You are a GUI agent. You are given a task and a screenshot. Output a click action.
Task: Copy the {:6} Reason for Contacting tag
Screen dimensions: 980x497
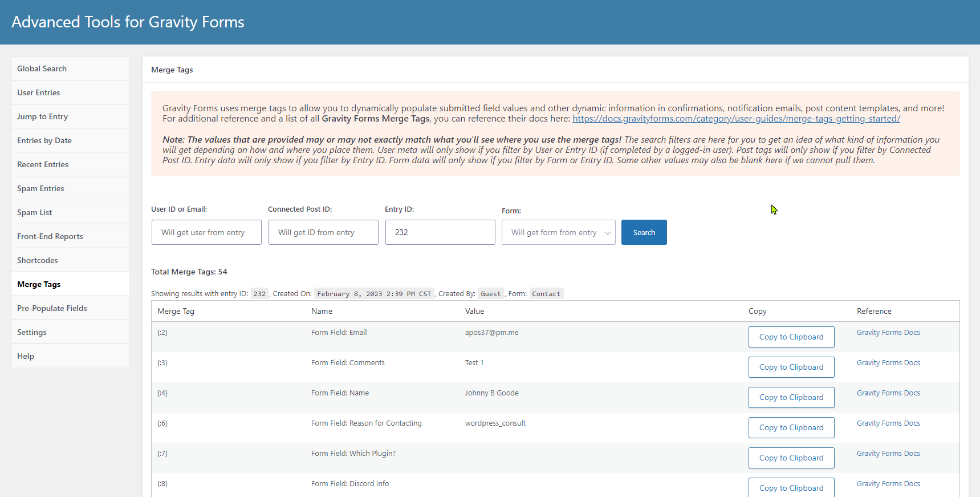[791, 427]
